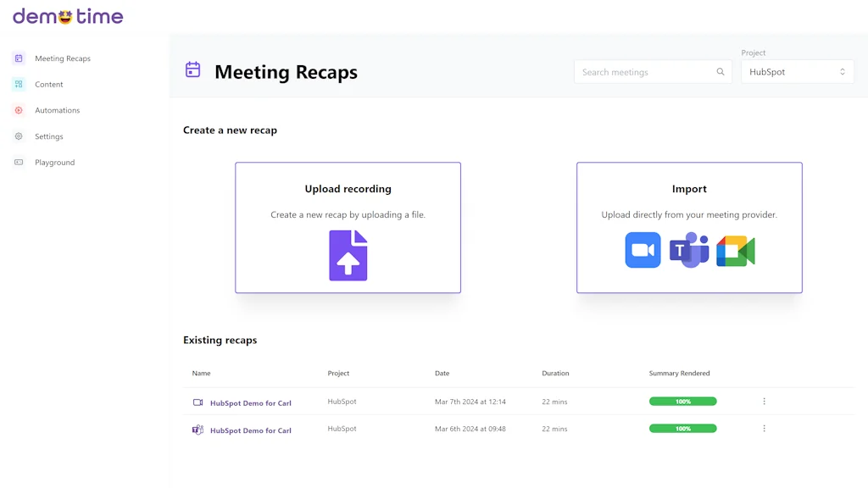
Task: Click HubSpot project cell in Mar 7th row
Action: (x=342, y=401)
